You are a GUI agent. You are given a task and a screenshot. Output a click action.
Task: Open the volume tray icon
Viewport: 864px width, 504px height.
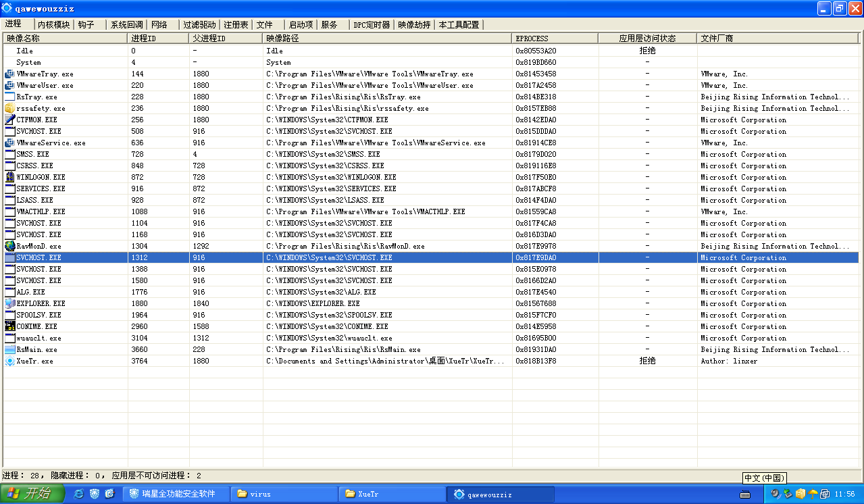pyautogui.click(x=775, y=494)
